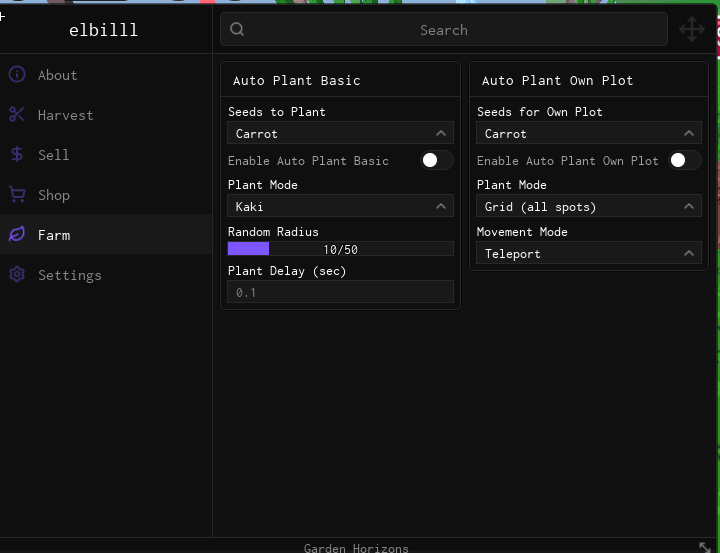Click the Auto Plant Own Plot header
This screenshot has width=720, height=553.
[x=557, y=80]
